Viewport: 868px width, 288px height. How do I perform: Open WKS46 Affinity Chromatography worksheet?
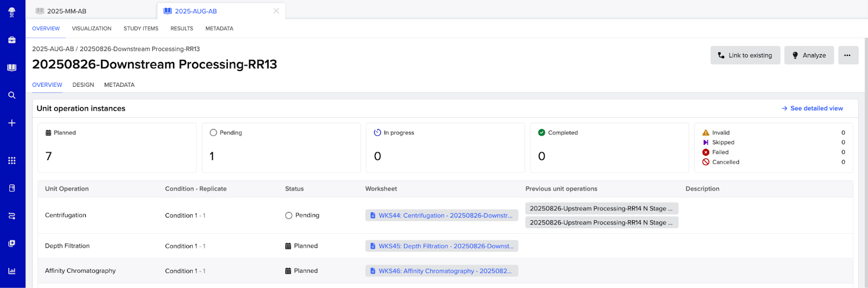click(x=442, y=271)
